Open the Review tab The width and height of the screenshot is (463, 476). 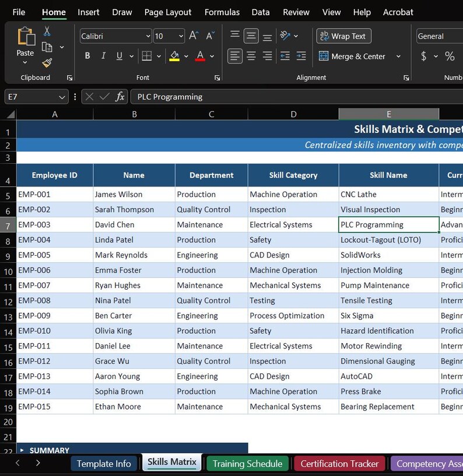coord(296,12)
